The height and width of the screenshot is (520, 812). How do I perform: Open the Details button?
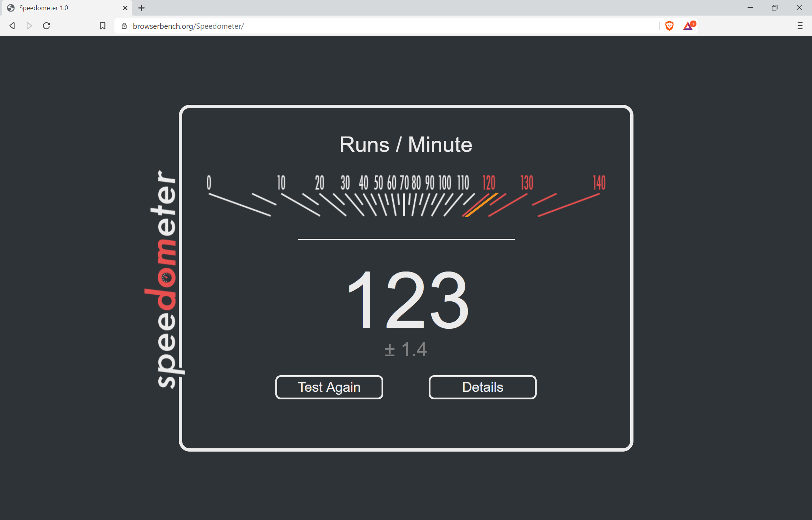click(x=482, y=387)
